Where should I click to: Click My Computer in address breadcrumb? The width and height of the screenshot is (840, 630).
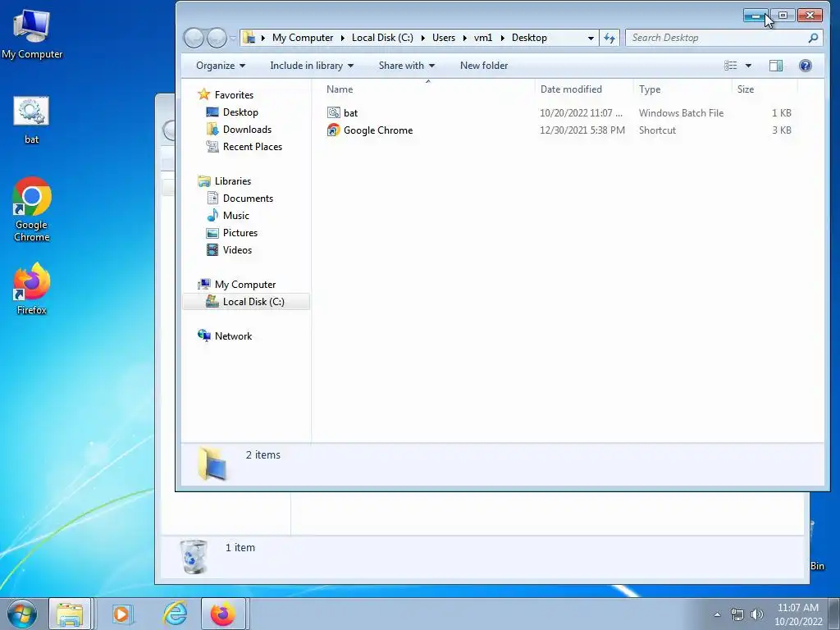[x=303, y=38]
